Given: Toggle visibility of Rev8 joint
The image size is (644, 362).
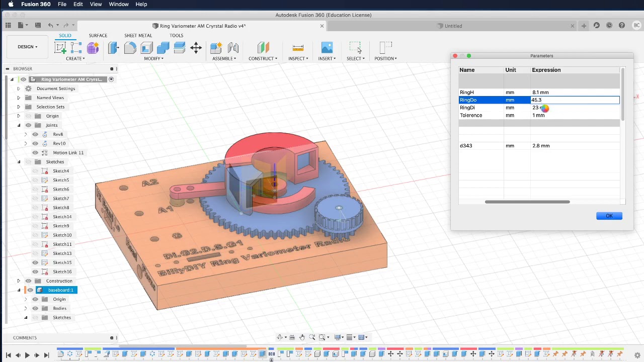Looking at the screenshot, I should 35,134.
